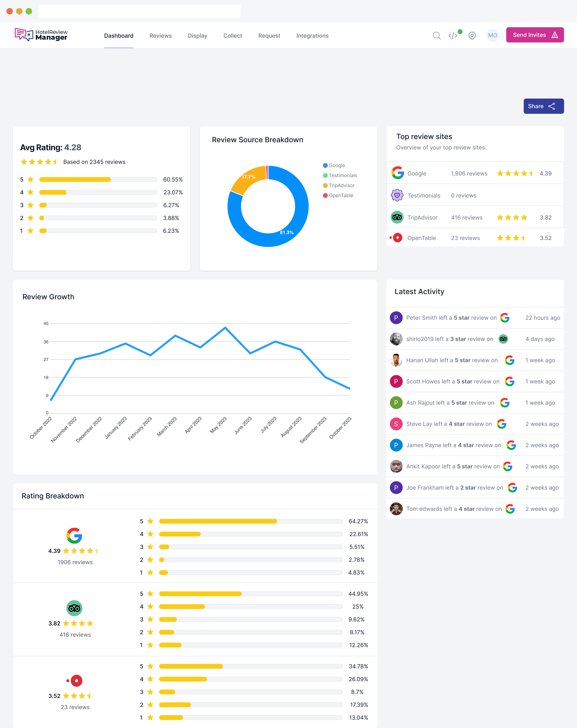Click Joe Frankham's purple avatar

(396, 488)
